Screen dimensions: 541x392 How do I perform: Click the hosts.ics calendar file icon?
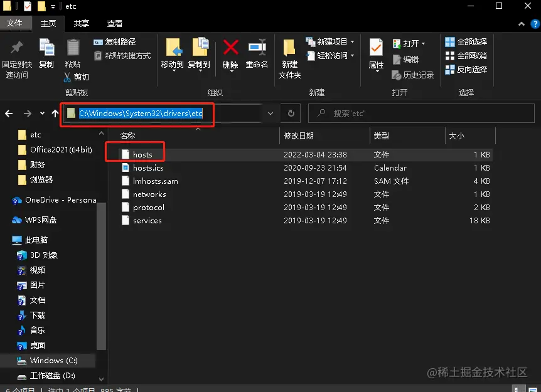[126, 168]
